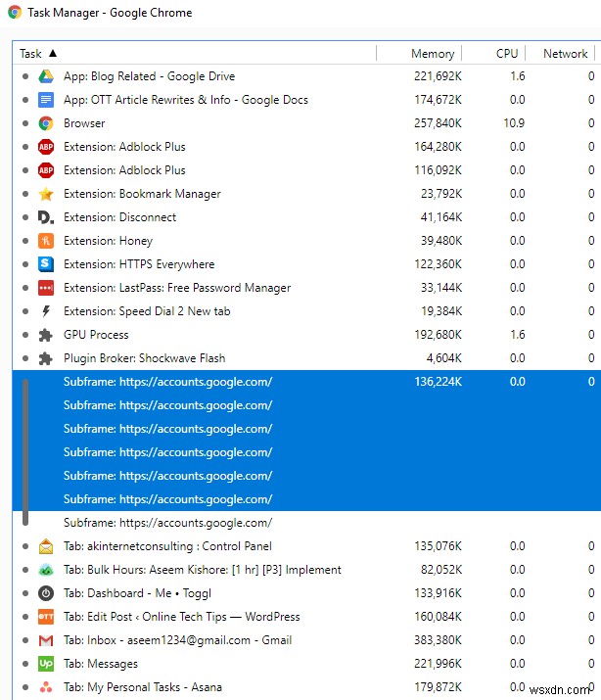Click memory value 136,224K of selected subframe
Viewport: 601px width, 700px height.
(439, 382)
